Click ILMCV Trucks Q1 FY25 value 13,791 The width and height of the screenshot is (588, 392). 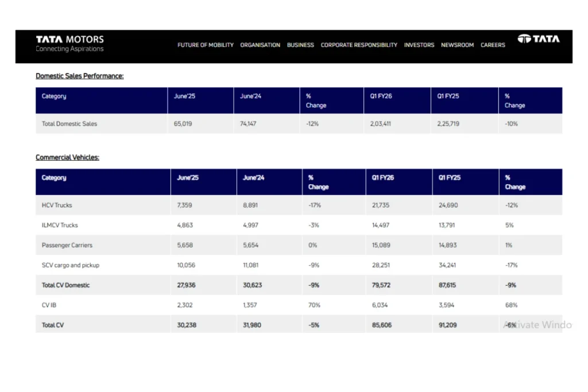[447, 225]
